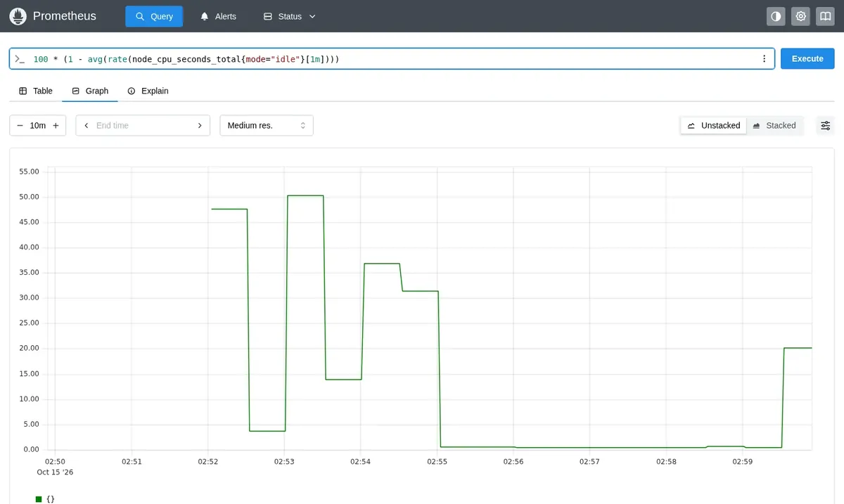
Task: Open the Alerts page
Action: pyautogui.click(x=218, y=16)
